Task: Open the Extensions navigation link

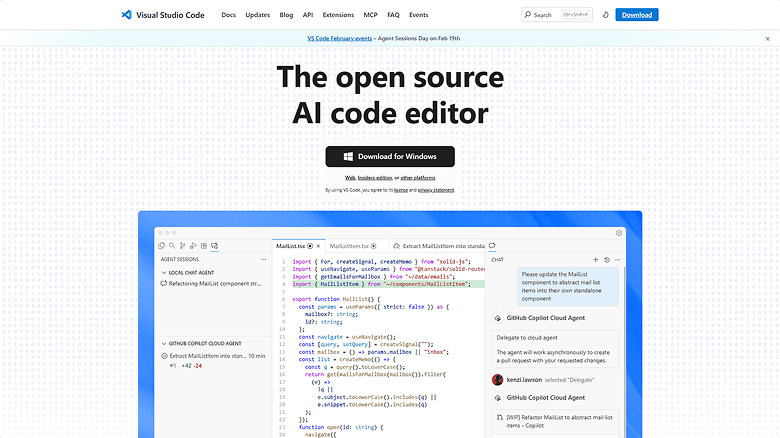Action: click(338, 15)
